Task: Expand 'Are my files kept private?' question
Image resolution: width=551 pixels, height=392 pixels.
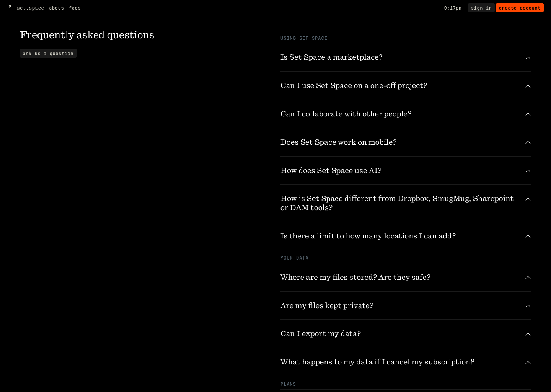Action: click(x=406, y=305)
